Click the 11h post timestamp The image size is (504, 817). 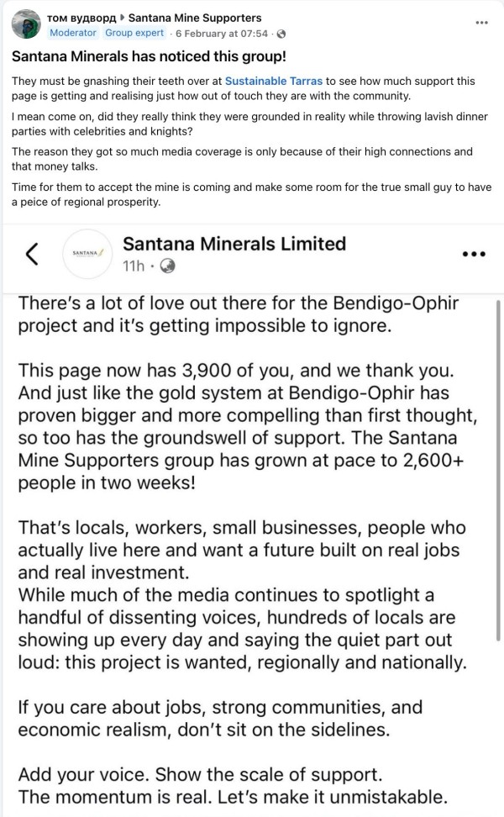point(134,266)
